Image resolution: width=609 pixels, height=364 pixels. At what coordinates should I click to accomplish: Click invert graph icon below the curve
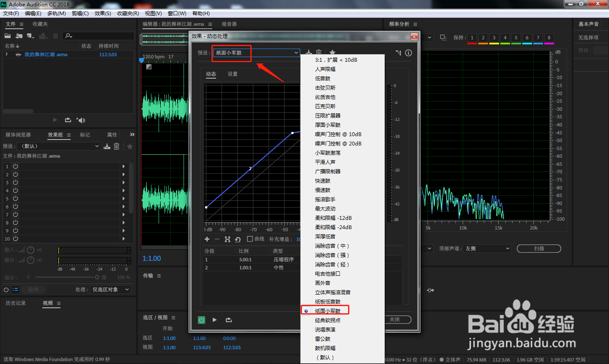[228, 239]
